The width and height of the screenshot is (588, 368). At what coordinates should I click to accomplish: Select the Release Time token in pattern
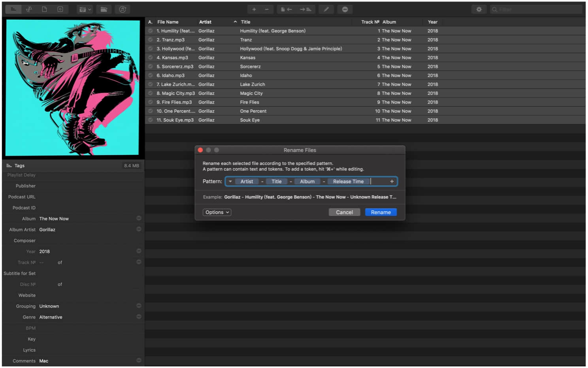[x=348, y=182]
